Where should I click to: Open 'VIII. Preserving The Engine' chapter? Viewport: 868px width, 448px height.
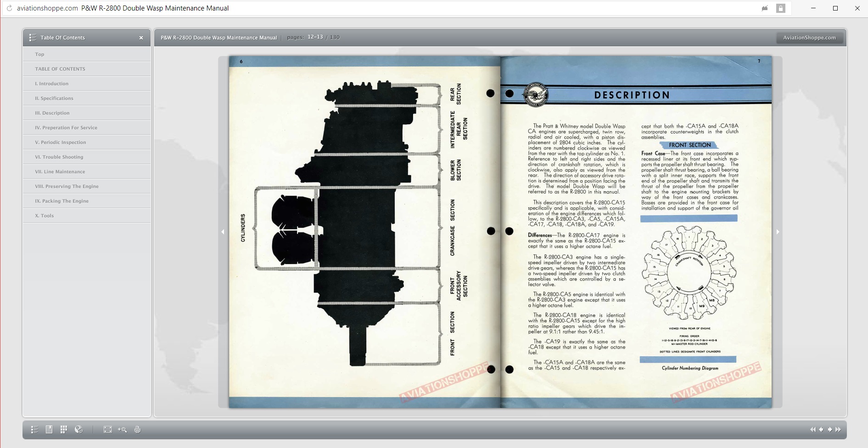pyautogui.click(x=87, y=186)
